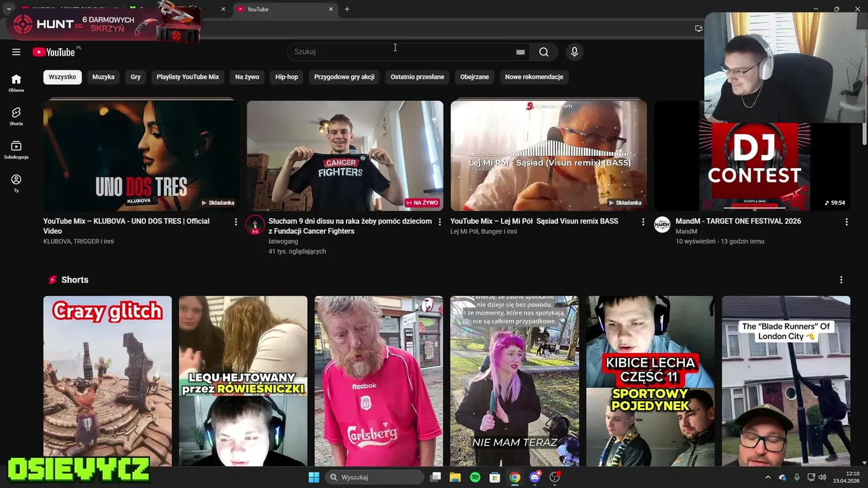The width and height of the screenshot is (868, 488).
Task: Open the Ty section in the sidebar
Action: tap(16, 183)
